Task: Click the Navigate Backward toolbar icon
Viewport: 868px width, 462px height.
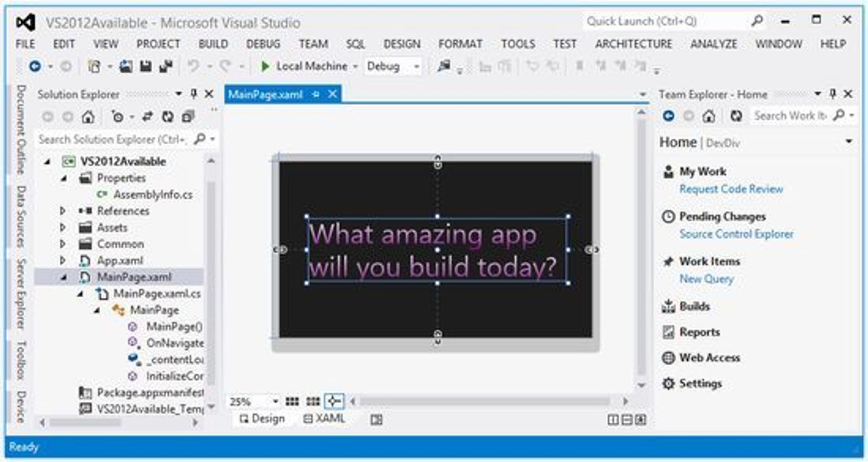Action: click(35, 66)
